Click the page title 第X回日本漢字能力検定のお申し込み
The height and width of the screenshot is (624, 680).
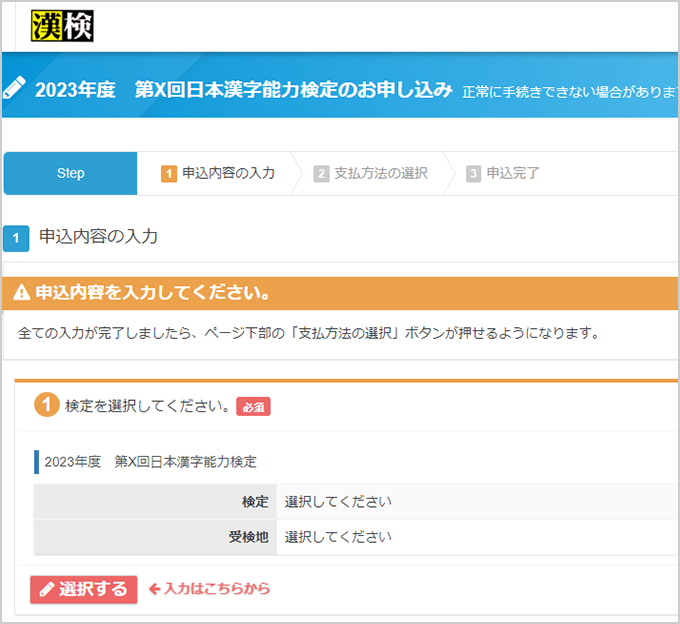(x=294, y=89)
